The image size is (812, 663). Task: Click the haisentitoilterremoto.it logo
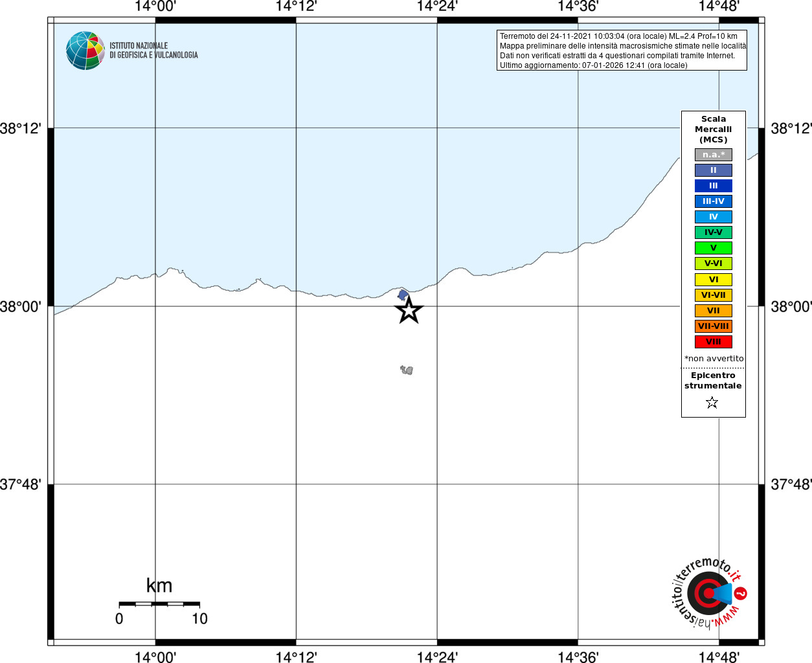pyautogui.click(x=708, y=593)
